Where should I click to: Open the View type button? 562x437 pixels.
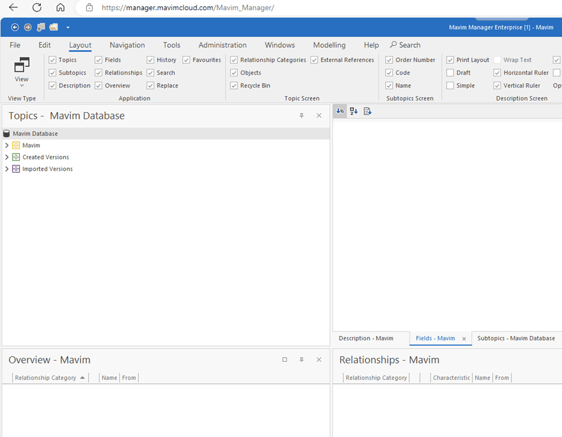22,72
